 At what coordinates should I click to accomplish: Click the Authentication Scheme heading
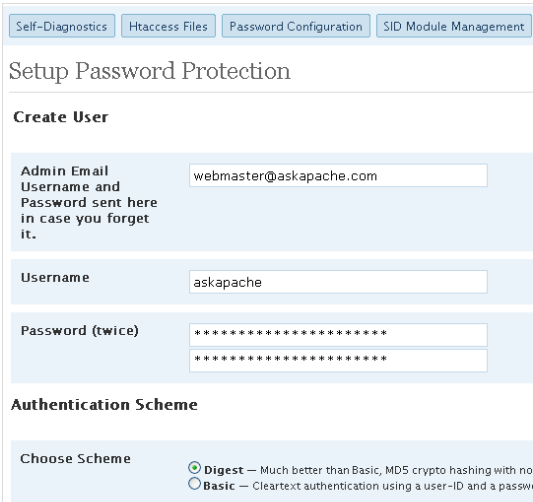point(104,404)
